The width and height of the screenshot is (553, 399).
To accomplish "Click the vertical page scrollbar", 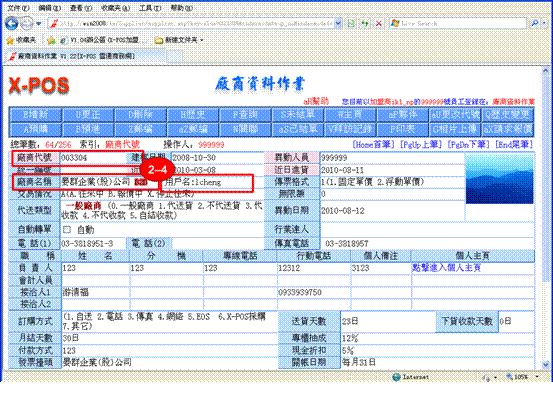I will click(545, 218).
